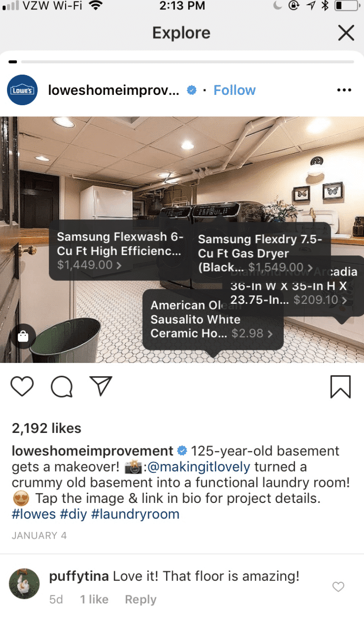Share post using paper plane icon
This screenshot has width=364, height=633.
pos(100,386)
